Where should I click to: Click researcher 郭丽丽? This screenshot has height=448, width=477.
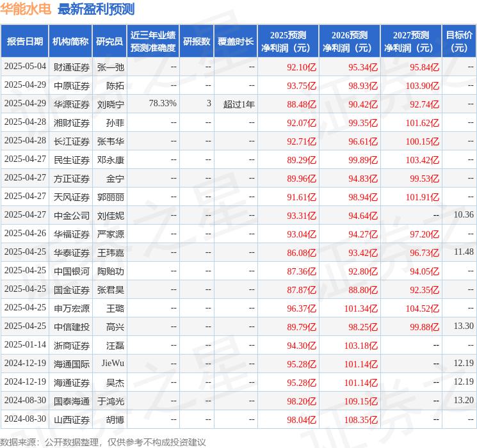pyautogui.click(x=110, y=197)
